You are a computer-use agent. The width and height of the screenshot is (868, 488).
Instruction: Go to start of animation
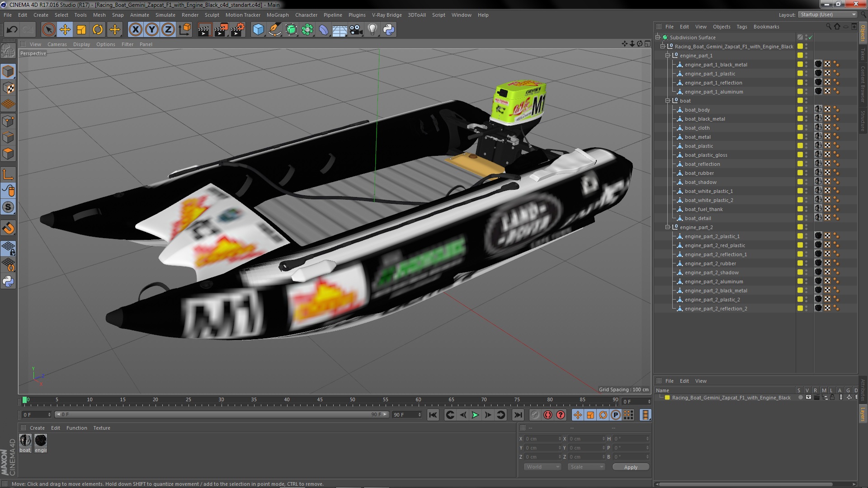click(433, 415)
